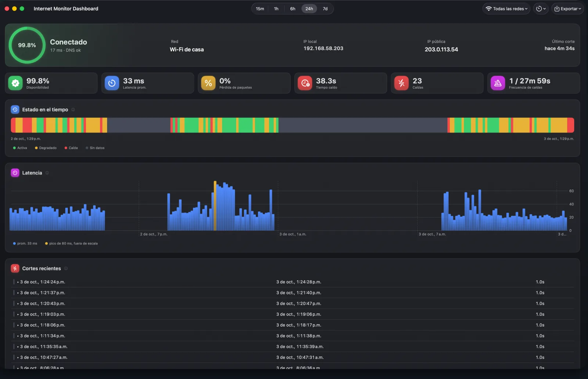Click the purple outage frequency icon
The width and height of the screenshot is (588, 379).
(x=498, y=83)
